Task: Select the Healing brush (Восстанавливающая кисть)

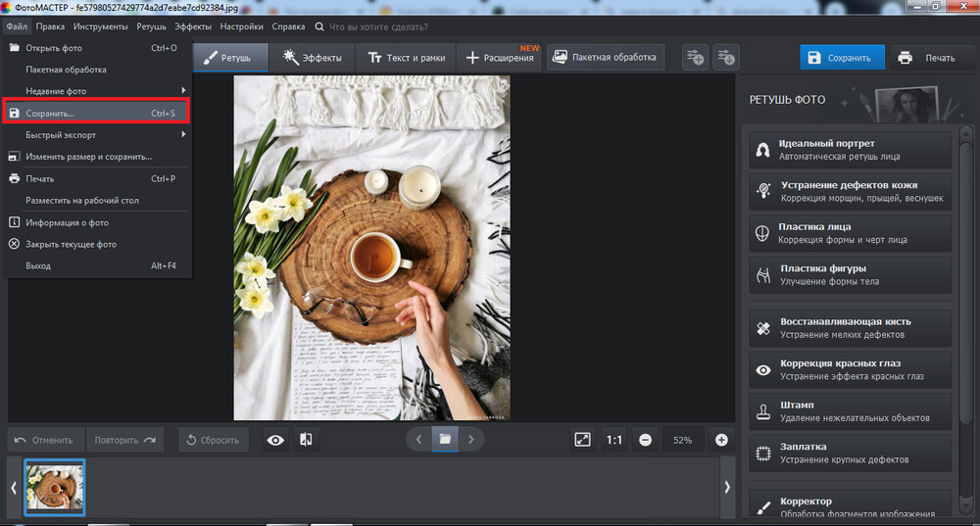Action: (848, 328)
